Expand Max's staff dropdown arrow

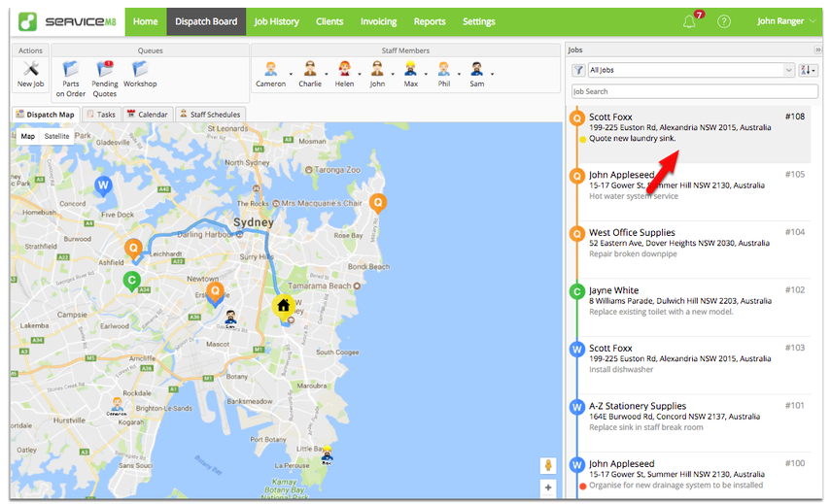tap(426, 74)
